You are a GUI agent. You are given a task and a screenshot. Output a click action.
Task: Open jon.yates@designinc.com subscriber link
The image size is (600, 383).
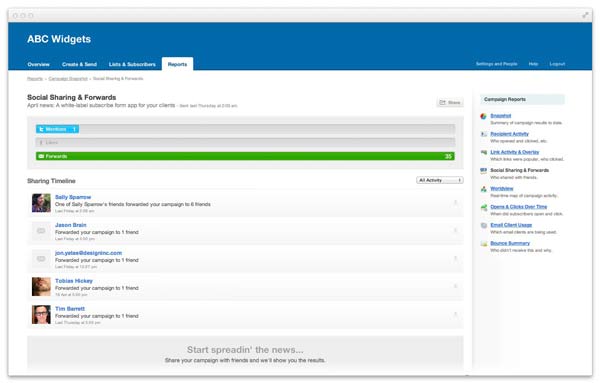click(88, 253)
